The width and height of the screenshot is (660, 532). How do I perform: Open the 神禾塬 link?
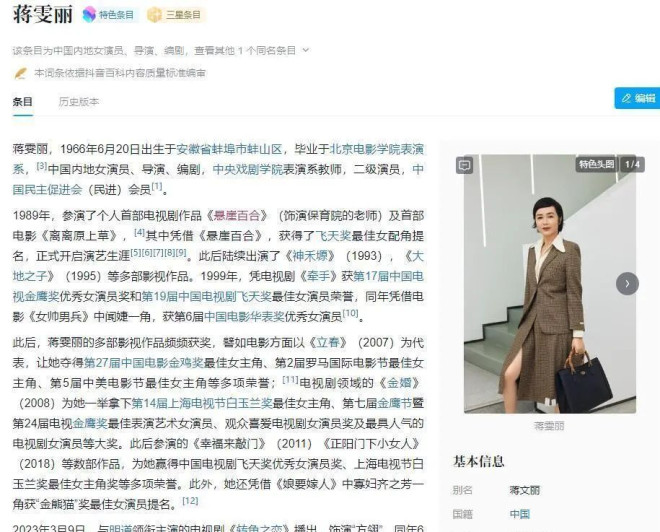pos(310,256)
